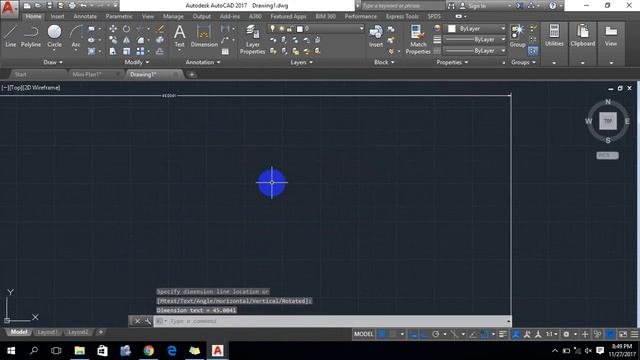Open Layer Properties manager
Viewport: 640px width, 360px height.
click(x=252, y=40)
